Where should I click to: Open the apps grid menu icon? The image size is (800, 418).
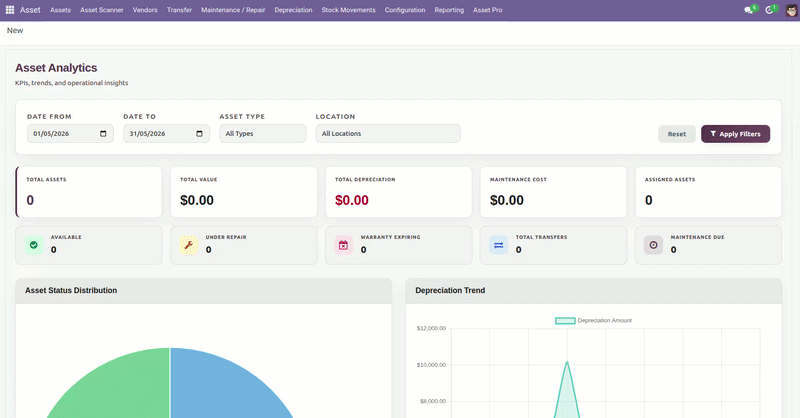tap(10, 10)
